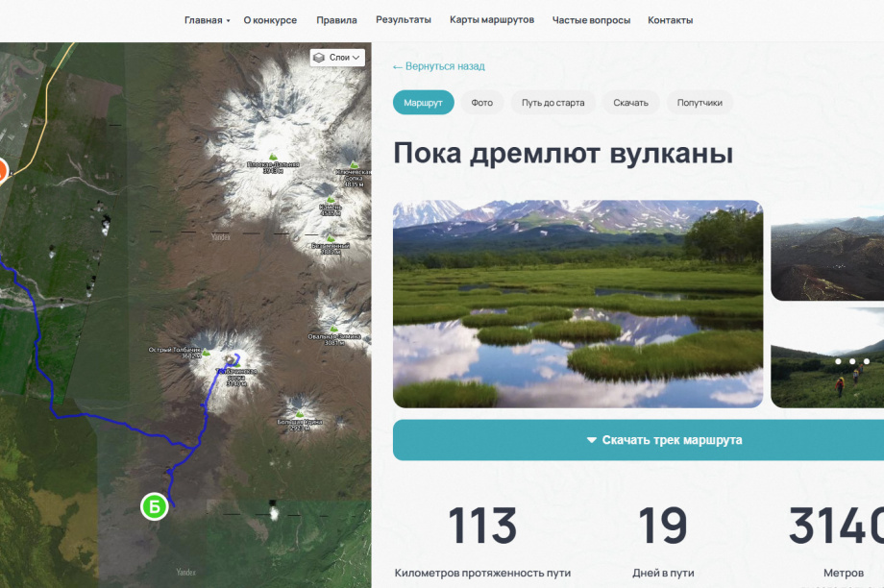884x588 pixels.
Task: Open the Результаты menu link
Action: click(x=404, y=20)
